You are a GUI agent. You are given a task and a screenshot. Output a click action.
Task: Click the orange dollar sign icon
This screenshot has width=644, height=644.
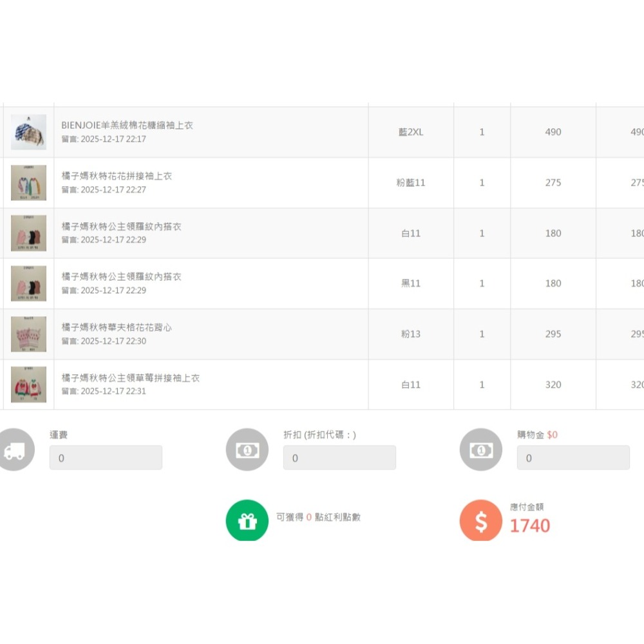480,521
